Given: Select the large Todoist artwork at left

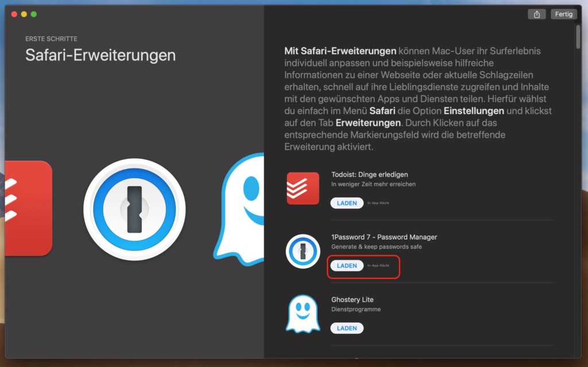Looking at the screenshot, I should click(29, 208).
